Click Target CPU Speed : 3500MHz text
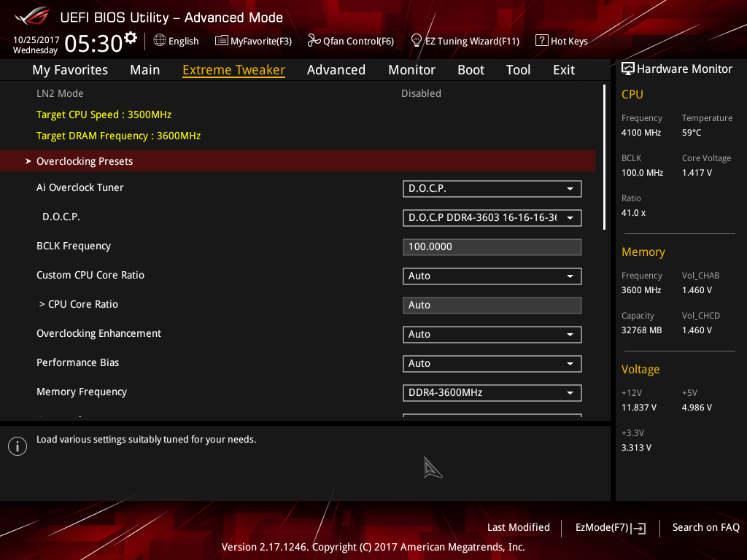 pos(104,114)
